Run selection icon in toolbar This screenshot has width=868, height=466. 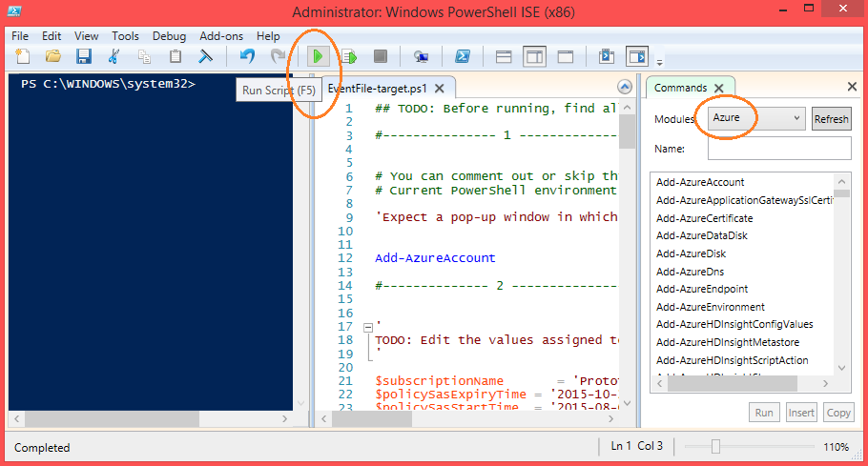tap(349, 56)
